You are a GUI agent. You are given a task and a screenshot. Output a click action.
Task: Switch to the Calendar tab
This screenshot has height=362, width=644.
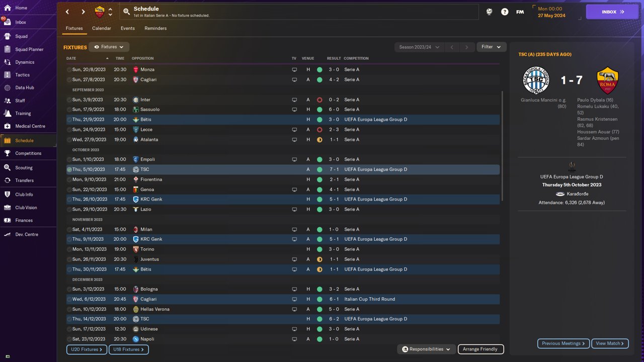tap(102, 29)
